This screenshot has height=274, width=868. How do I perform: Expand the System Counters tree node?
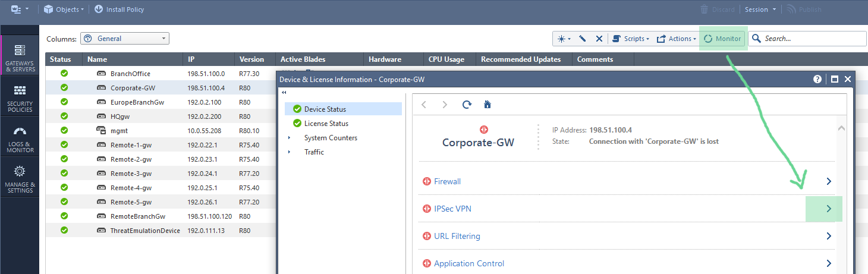point(290,138)
